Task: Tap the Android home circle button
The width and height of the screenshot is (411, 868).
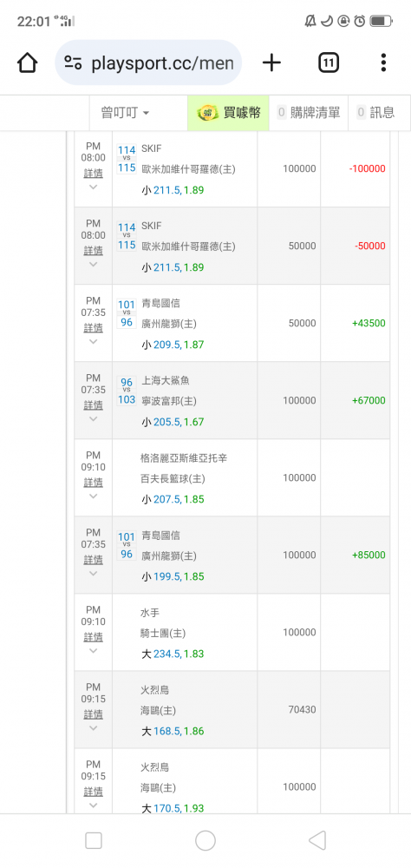Action: tap(205, 840)
